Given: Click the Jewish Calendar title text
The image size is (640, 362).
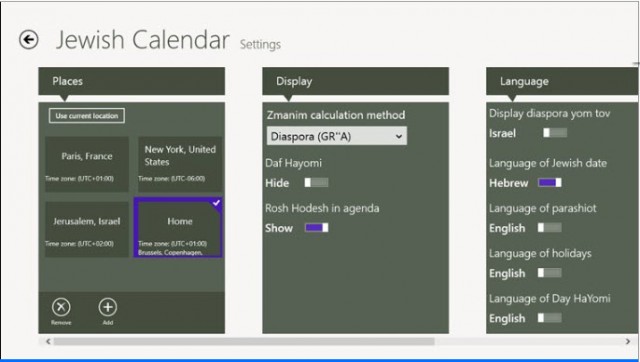Looking at the screenshot, I should coord(142,40).
